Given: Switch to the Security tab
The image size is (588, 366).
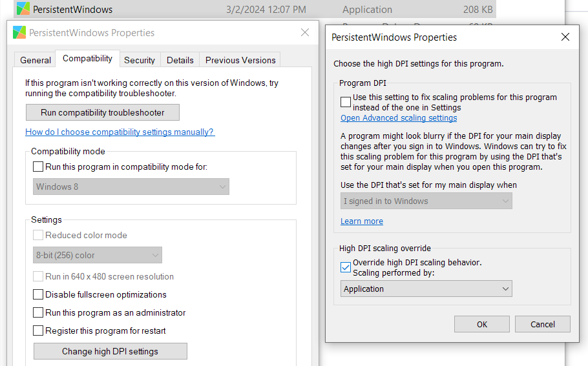Looking at the screenshot, I should [x=140, y=60].
